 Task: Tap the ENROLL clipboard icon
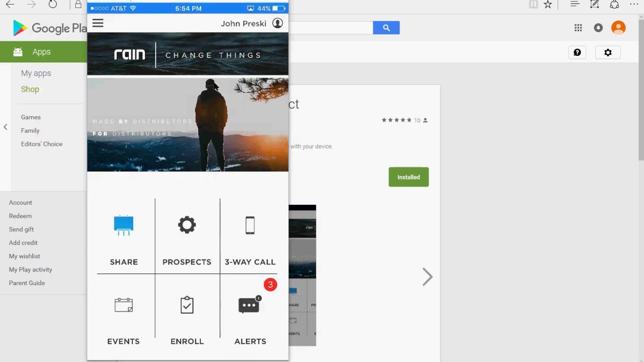point(187,305)
